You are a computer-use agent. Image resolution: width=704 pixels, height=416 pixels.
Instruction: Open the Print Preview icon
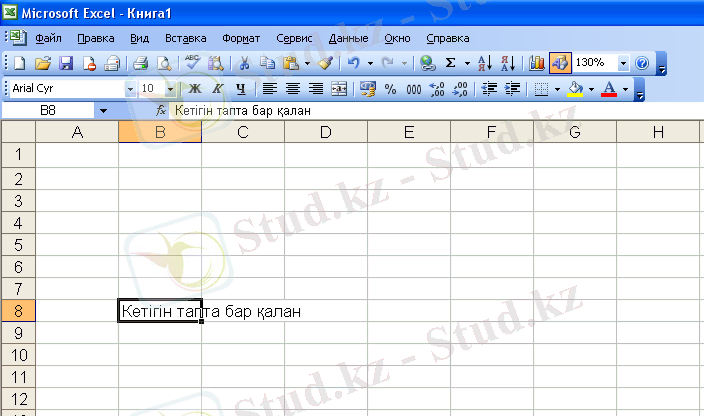click(164, 63)
